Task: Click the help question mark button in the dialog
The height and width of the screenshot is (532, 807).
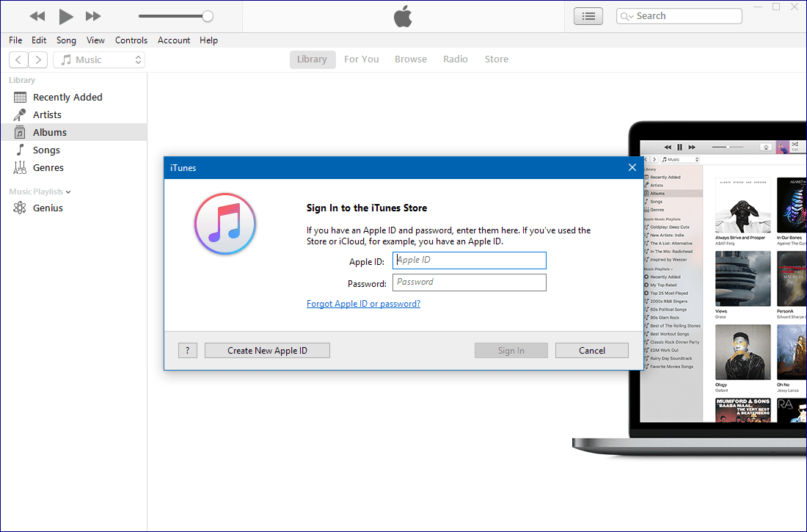Action: pyautogui.click(x=188, y=351)
